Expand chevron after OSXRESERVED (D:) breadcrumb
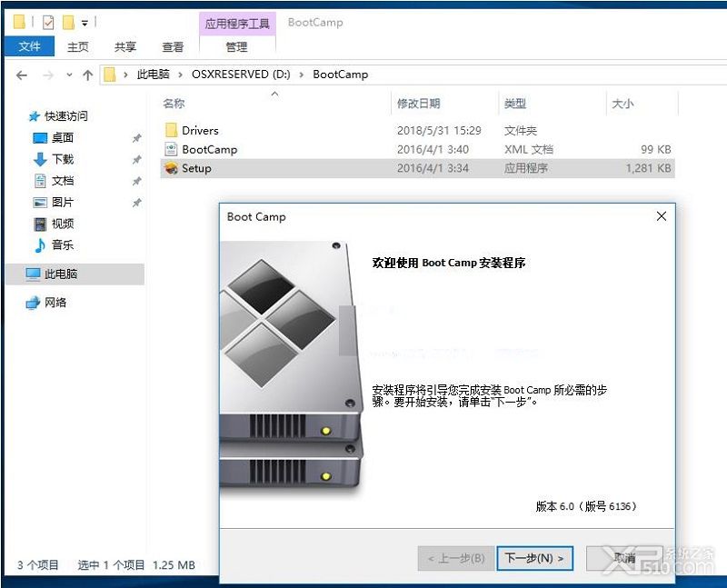Viewport: 727px width, 588px height. 302,75
